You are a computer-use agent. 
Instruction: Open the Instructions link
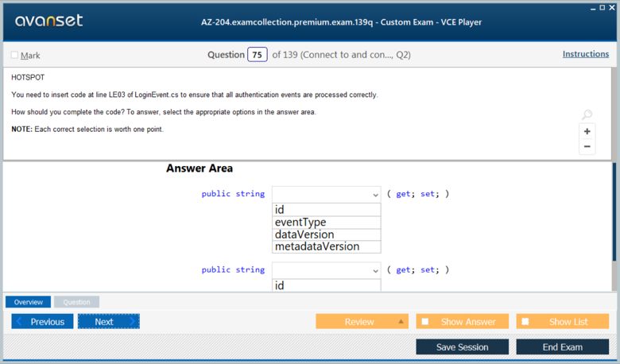coord(586,54)
